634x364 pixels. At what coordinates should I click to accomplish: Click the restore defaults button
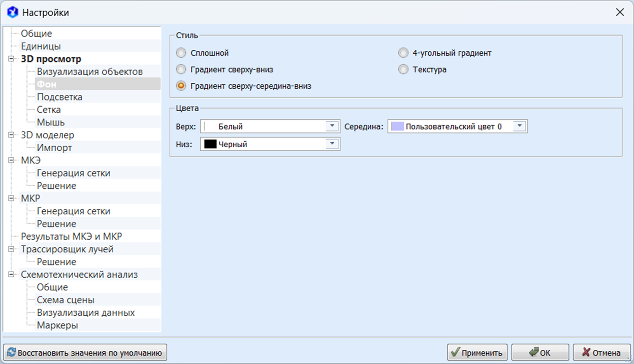point(85,352)
